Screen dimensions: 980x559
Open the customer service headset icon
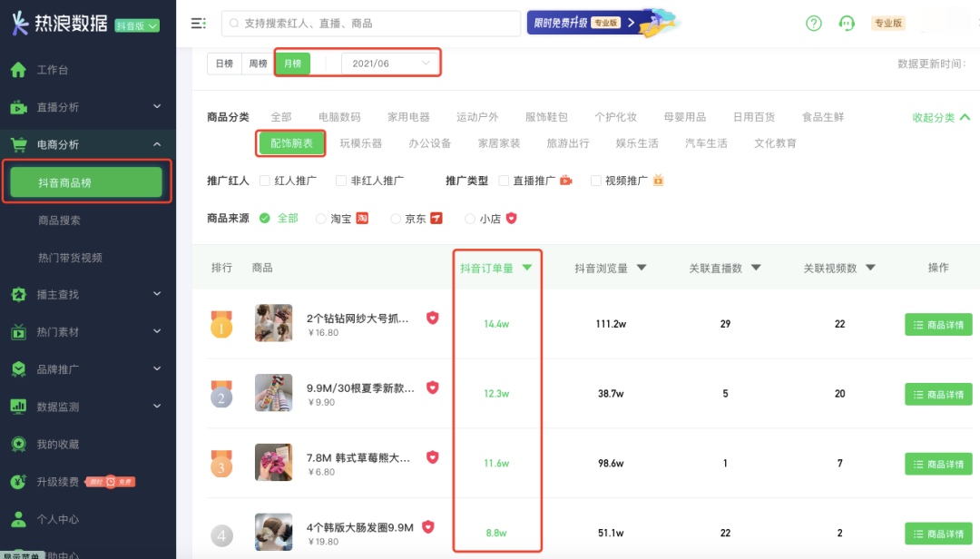(x=847, y=23)
